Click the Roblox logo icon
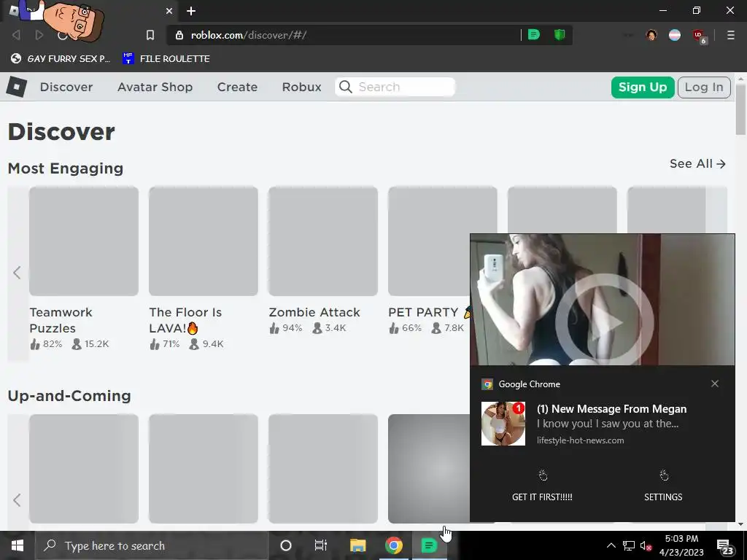Viewport: 747px width, 560px height. 17,87
